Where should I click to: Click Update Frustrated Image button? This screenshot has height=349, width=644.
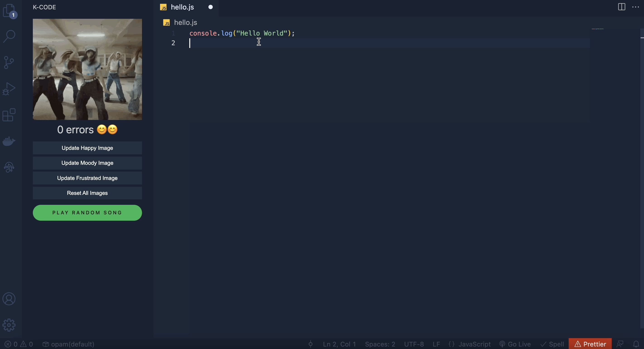point(87,178)
